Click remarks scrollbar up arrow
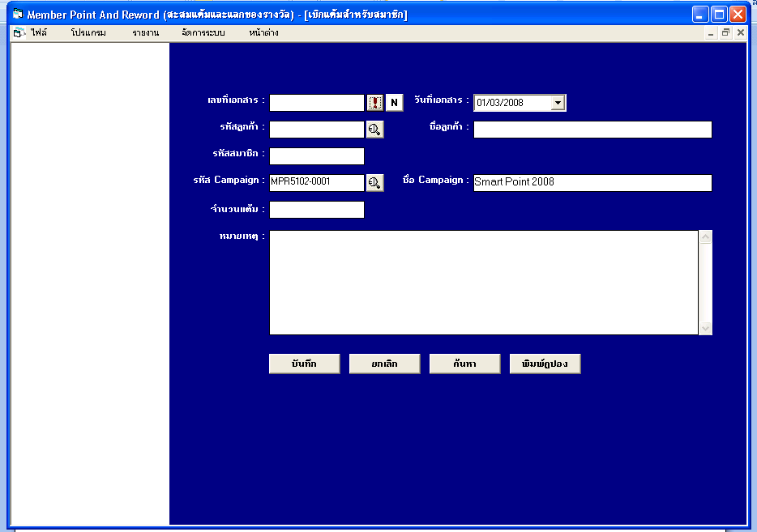The image size is (757, 532). tap(705, 236)
